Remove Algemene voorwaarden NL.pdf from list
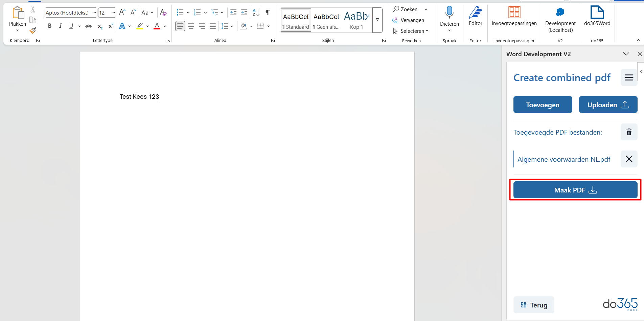The height and width of the screenshot is (321, 644). 629,159
